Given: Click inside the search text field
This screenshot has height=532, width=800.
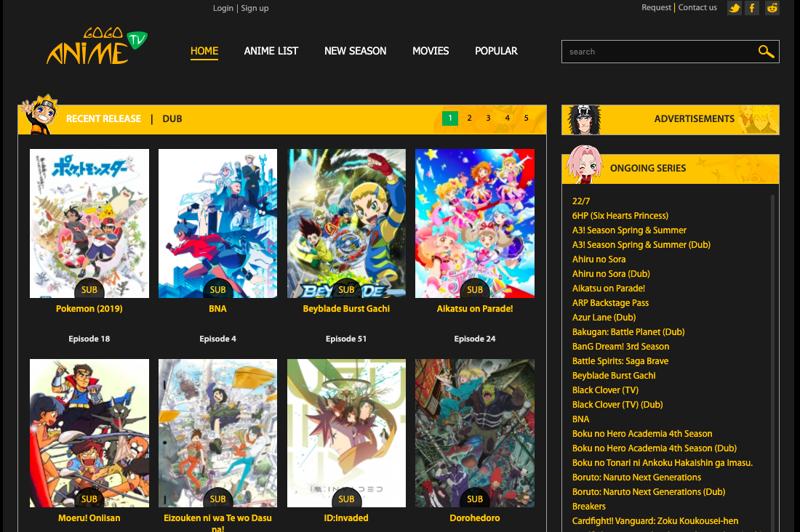Looking at the screenshot, I should point(658,52).
